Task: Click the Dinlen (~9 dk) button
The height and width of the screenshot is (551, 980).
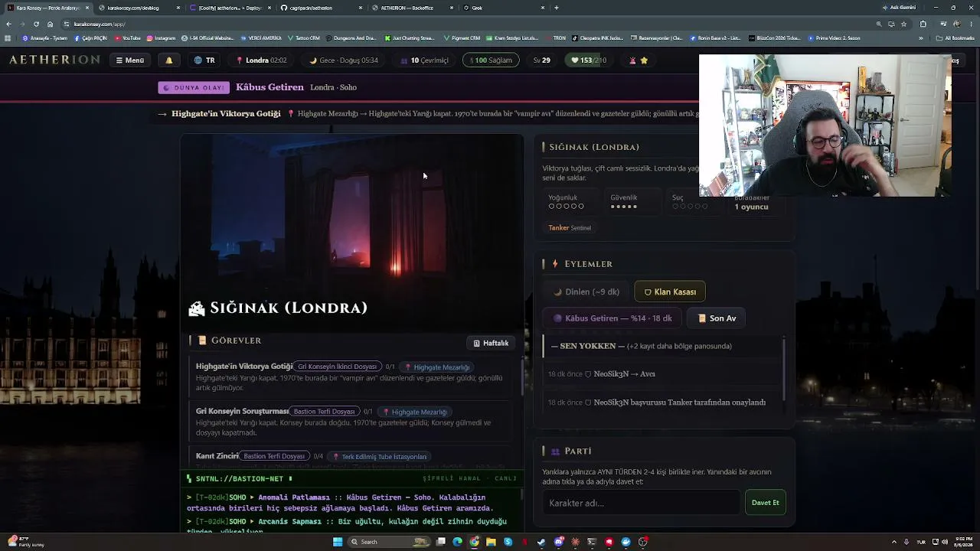Action: click(x=586, y=292)
